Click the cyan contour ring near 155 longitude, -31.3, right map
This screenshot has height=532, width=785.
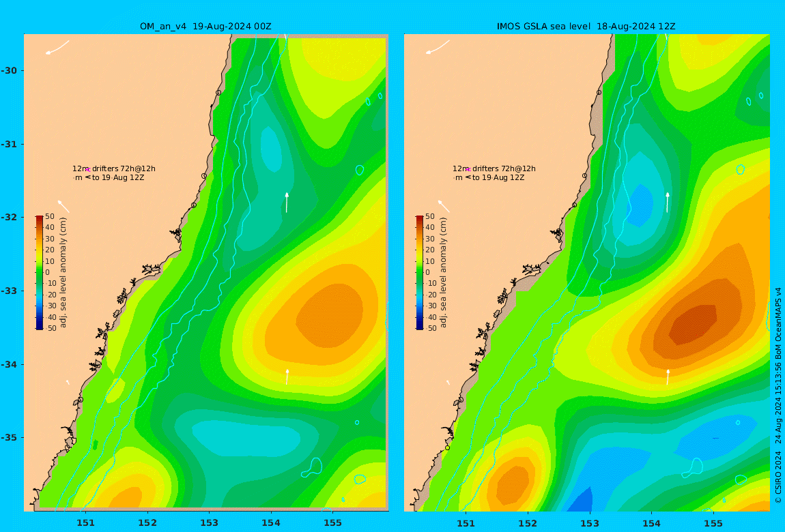pyautogui.click(x=741, y=170)
